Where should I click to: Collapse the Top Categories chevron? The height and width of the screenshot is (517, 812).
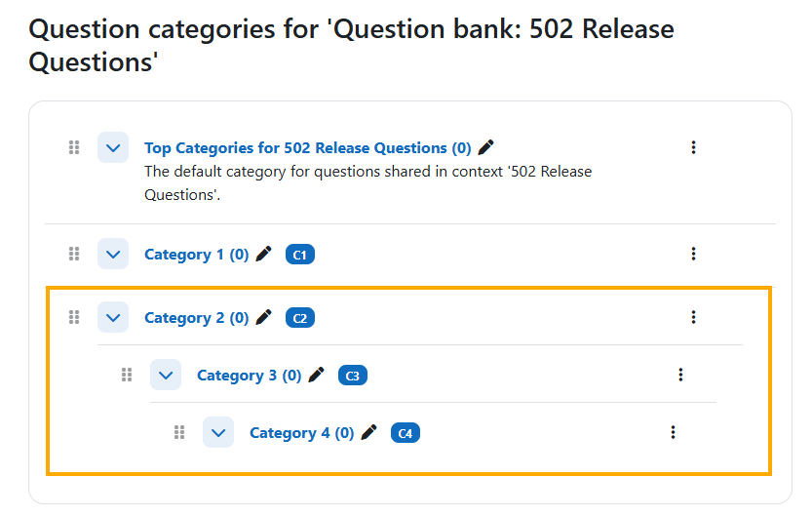pyautogui.click(x=113, y=147)
